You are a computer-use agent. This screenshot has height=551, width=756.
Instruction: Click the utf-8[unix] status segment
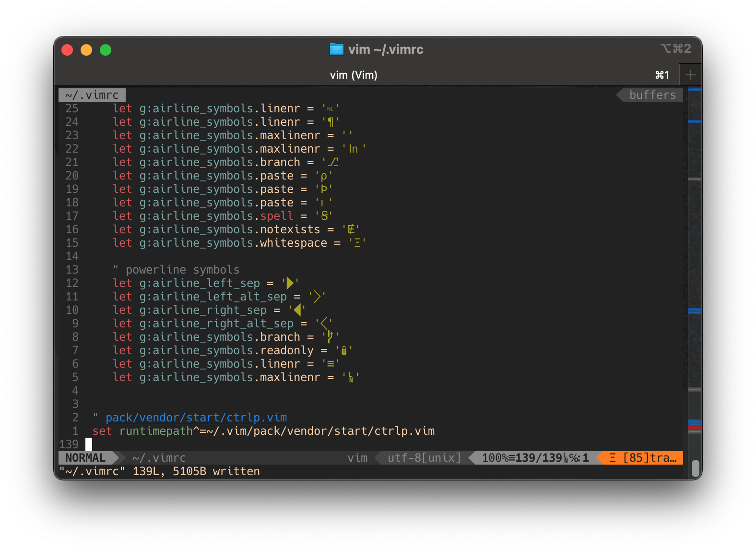[x=424, y=458]
